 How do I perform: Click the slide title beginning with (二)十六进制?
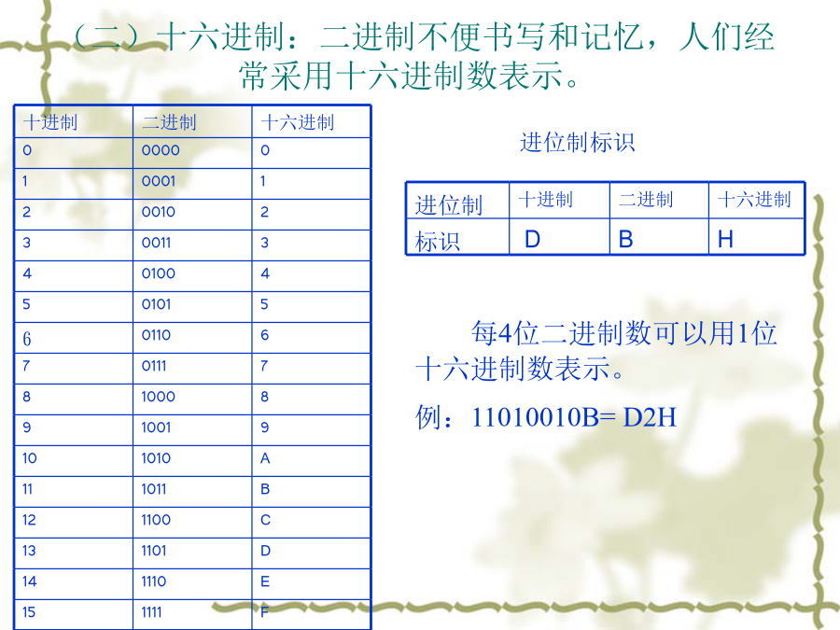coord(423,56)
